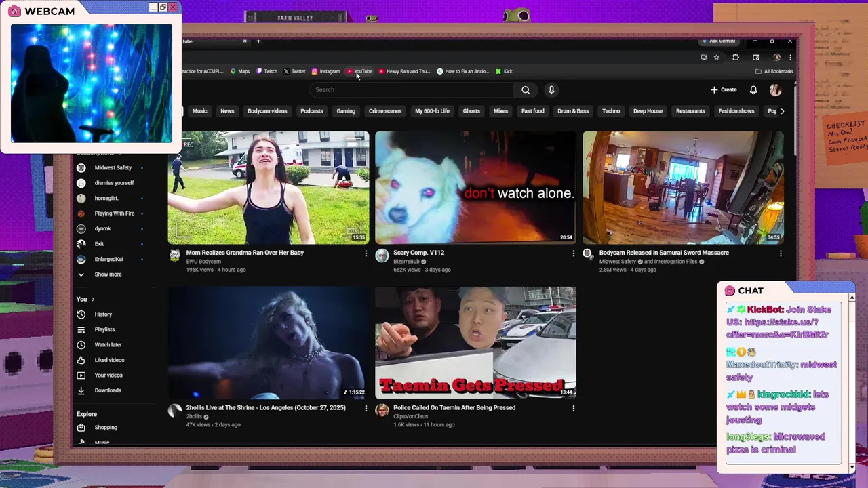Click the Your videos play icon

click(x=81, y=375)
